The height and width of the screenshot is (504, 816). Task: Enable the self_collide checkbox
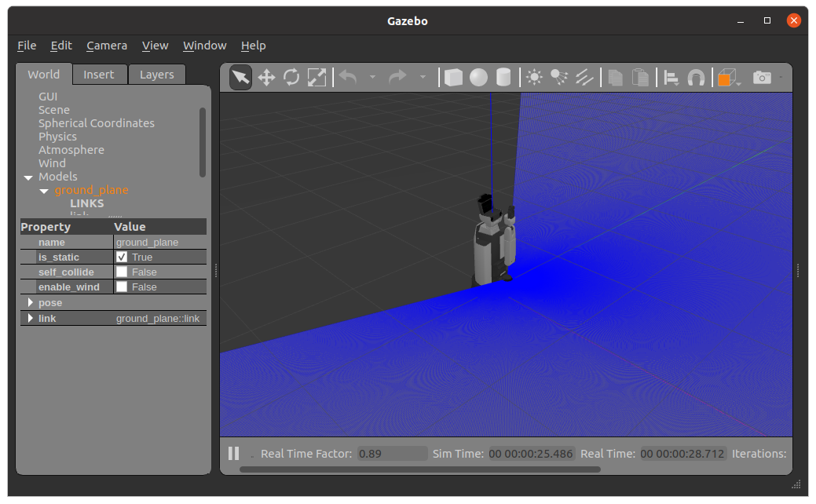click(x=122, y=272)
